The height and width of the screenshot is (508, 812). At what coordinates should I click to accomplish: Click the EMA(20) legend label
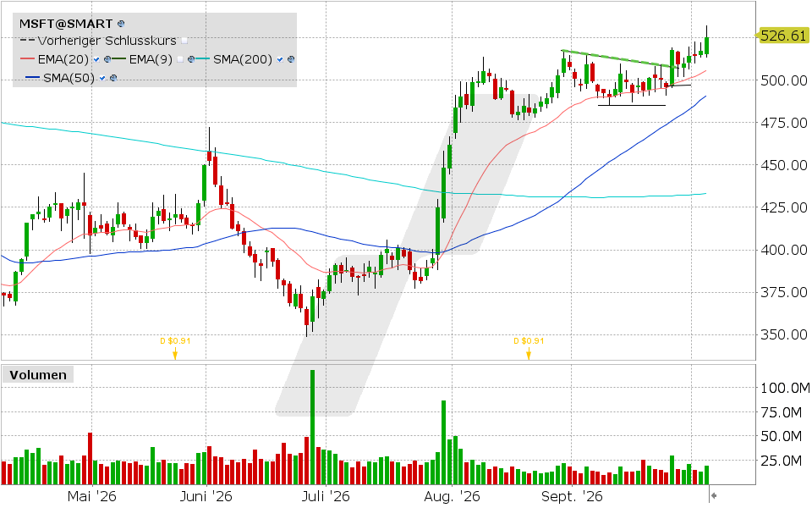pyautogui.click(x=63, y=59)
